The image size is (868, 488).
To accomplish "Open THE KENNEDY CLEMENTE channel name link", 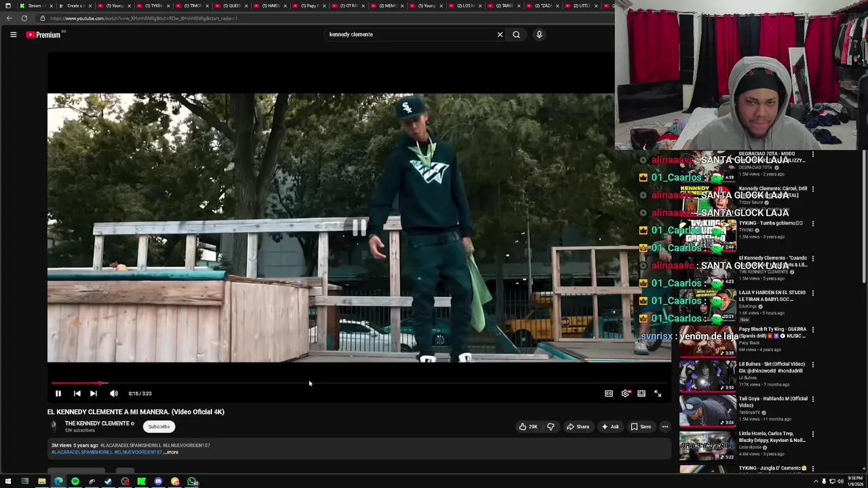I will (97, 424).
